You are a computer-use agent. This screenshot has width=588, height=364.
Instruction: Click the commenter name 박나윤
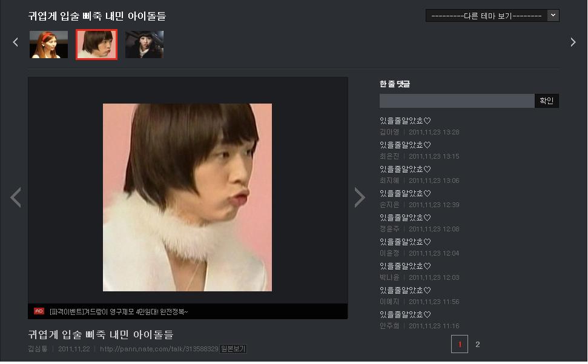(x=389, y=277)
